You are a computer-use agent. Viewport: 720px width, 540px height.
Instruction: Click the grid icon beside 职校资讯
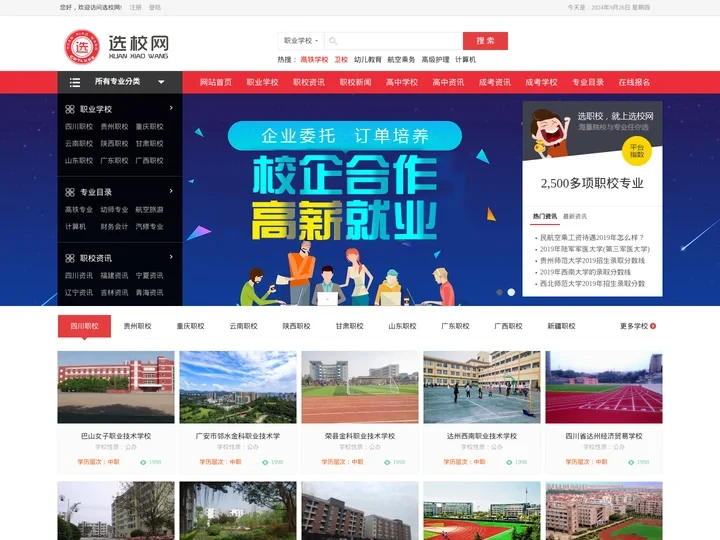coord(70,258)
